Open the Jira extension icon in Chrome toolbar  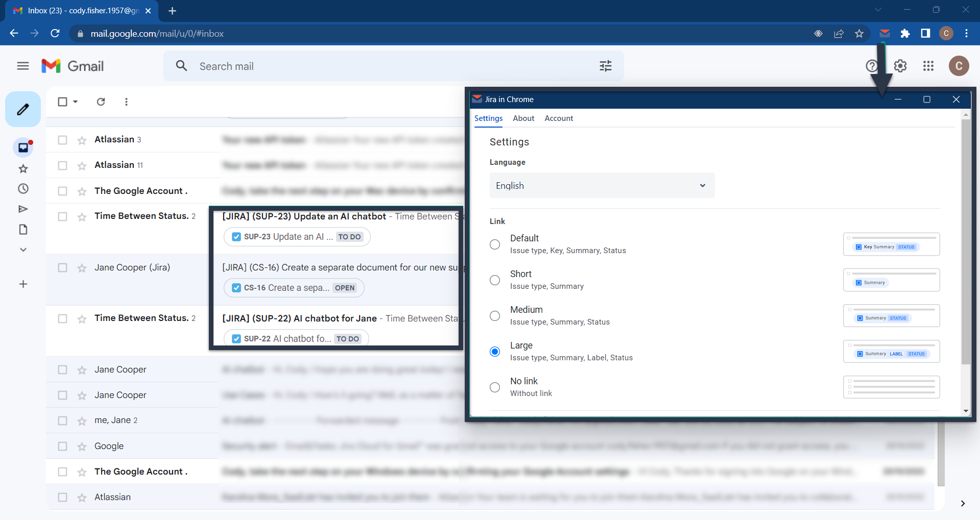click(x=885, y=33)
